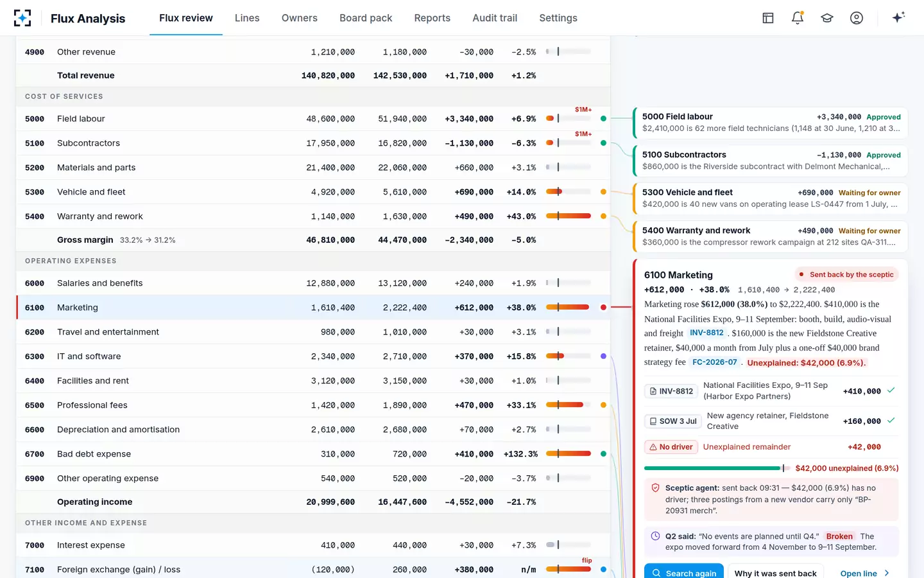The image size is (924, 578).
Task: Open the graduation cap learning icon
Action: click(827, 18)
